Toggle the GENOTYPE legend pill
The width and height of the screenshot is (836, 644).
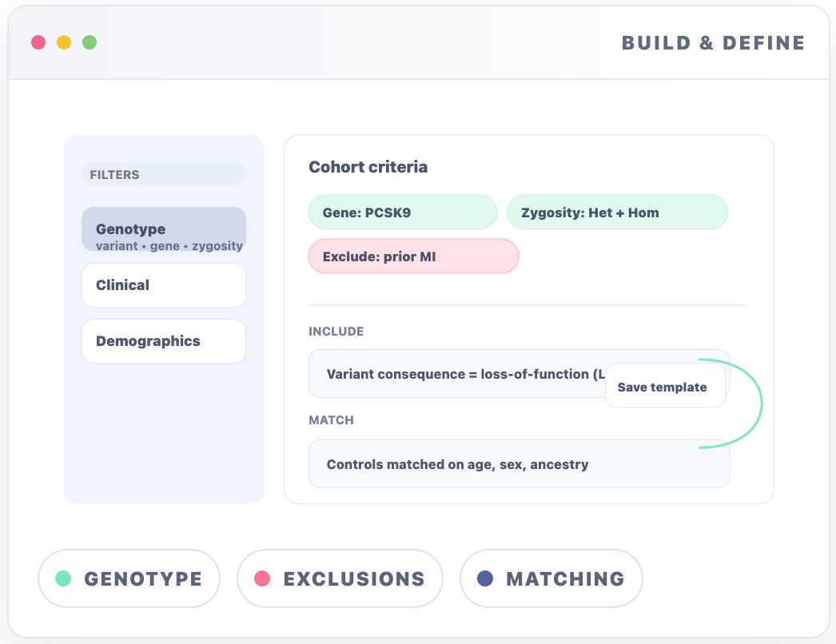[x=129, y=578]
